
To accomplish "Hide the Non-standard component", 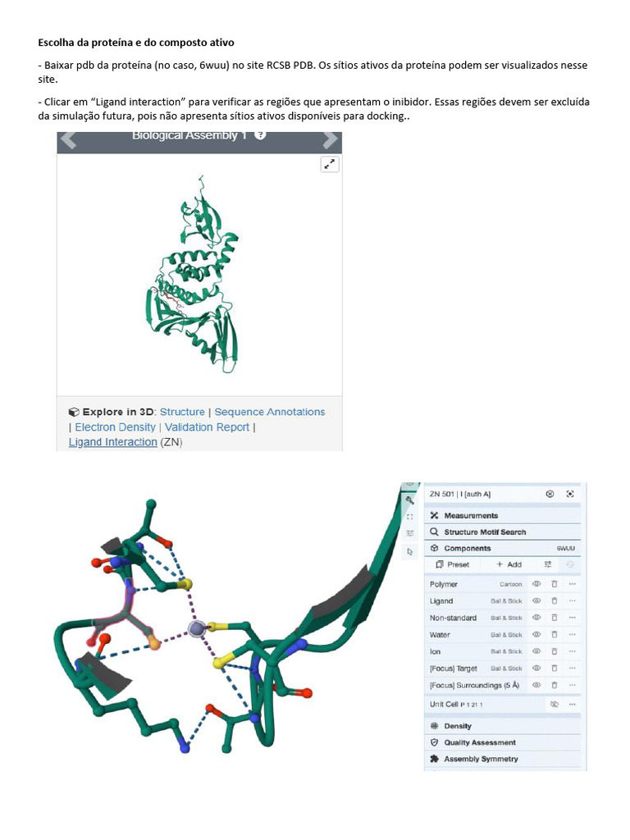I will point(536,618).
